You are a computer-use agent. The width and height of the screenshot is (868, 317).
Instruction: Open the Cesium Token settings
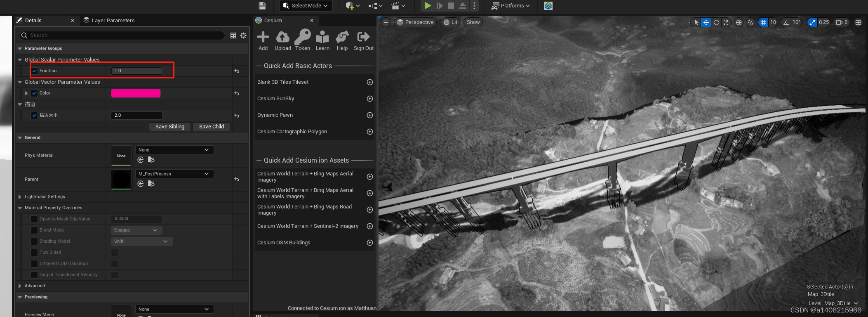pos(303,40)
